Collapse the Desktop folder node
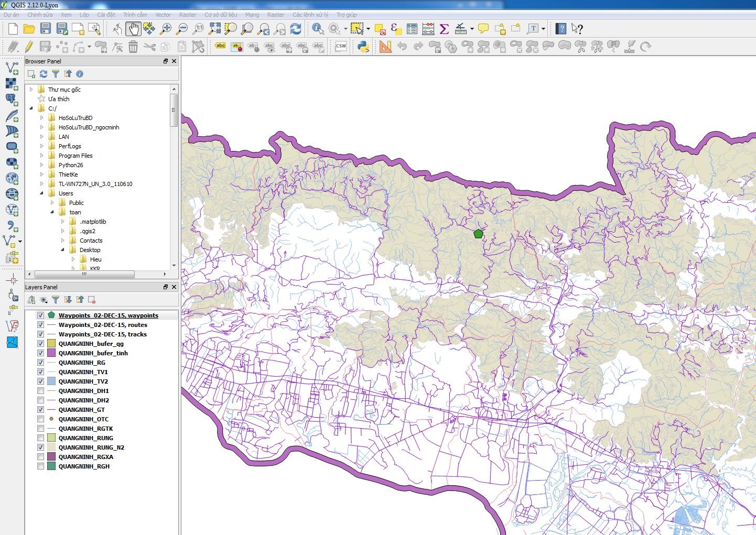756x535 pixels. [x=62, y=250]
